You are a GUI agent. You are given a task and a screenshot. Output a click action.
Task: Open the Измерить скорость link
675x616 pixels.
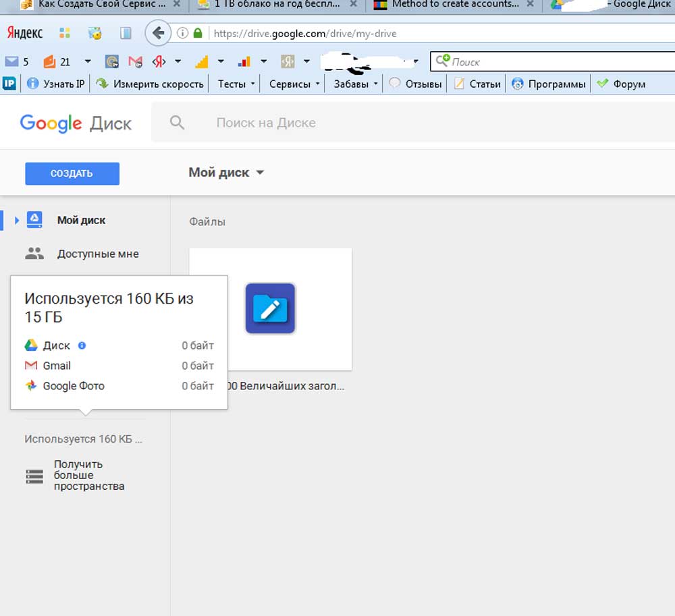click(151, 84)
